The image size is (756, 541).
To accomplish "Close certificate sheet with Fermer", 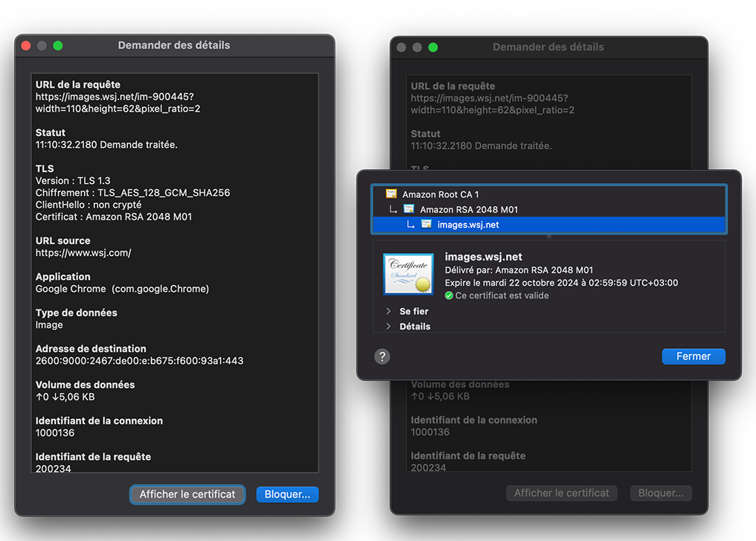I will pyautogui.click(x=693, y=356).
